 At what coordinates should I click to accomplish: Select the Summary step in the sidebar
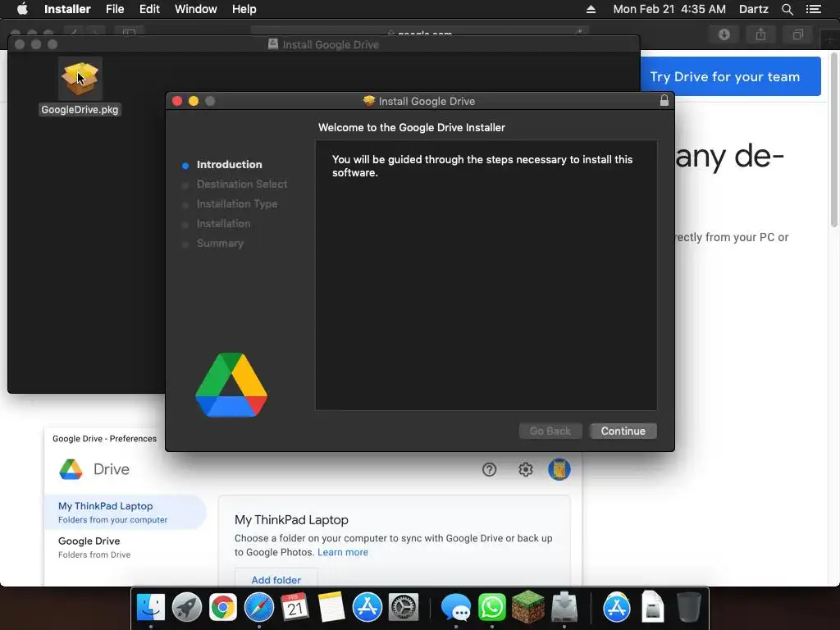[220, 243]
